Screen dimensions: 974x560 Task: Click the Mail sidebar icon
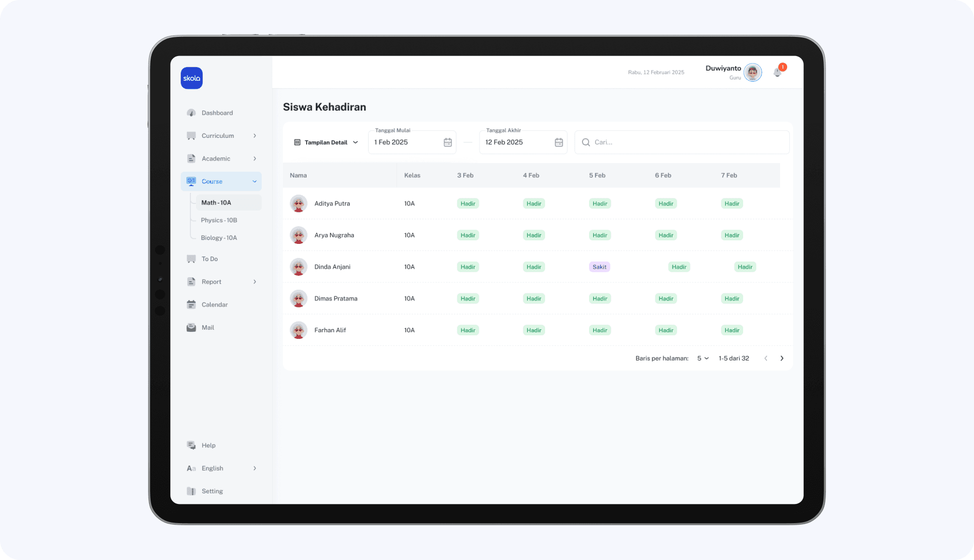pos(191,327)
